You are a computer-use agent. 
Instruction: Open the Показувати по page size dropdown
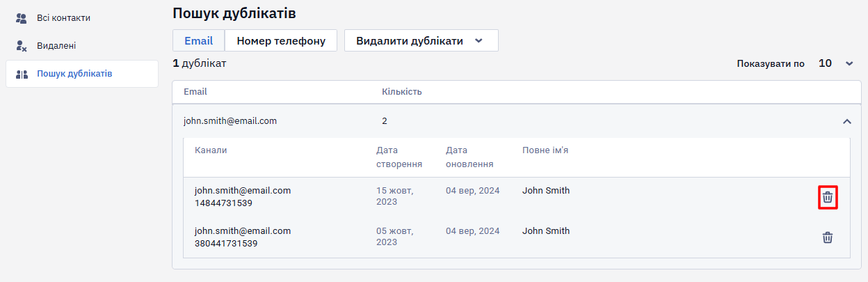tap(836, 63)
